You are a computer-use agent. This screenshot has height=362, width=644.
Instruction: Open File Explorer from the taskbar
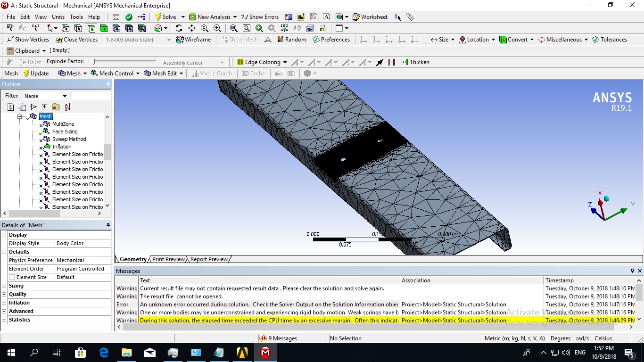(127, 352)
